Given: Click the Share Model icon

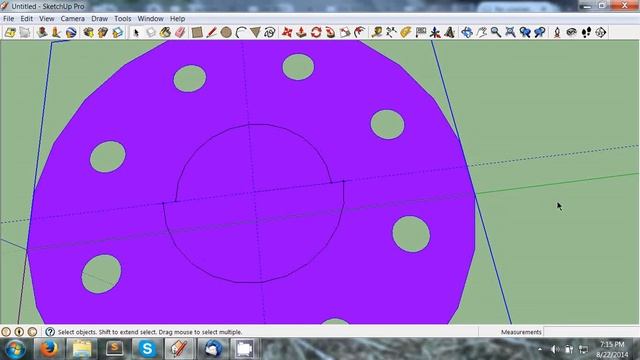Looking at the screenshot, I should point(103,32).
